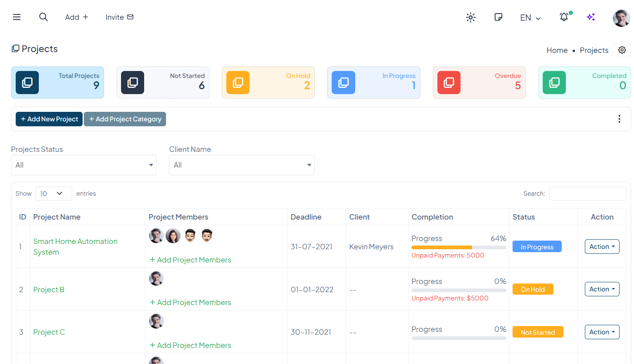Open the Projects Status filter dropdown
This screenshot has height=364, width=634.
[84, 165]
